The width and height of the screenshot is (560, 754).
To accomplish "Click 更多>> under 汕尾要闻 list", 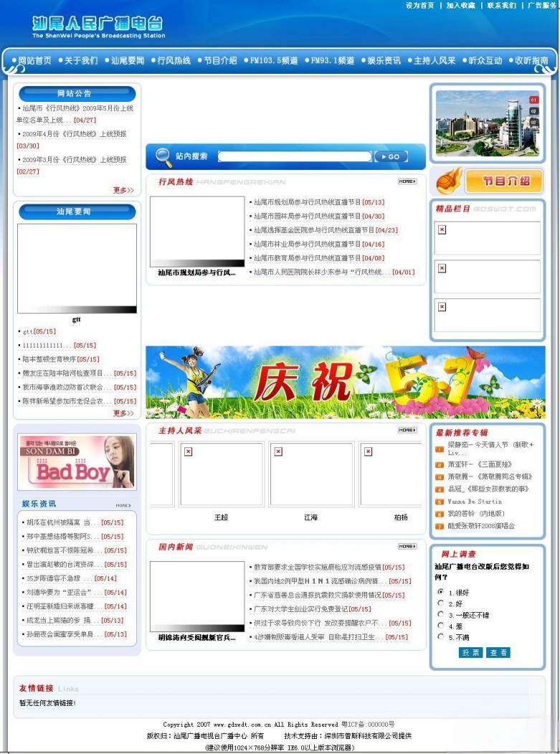I will pyautogui.click(x=123, y=413).
